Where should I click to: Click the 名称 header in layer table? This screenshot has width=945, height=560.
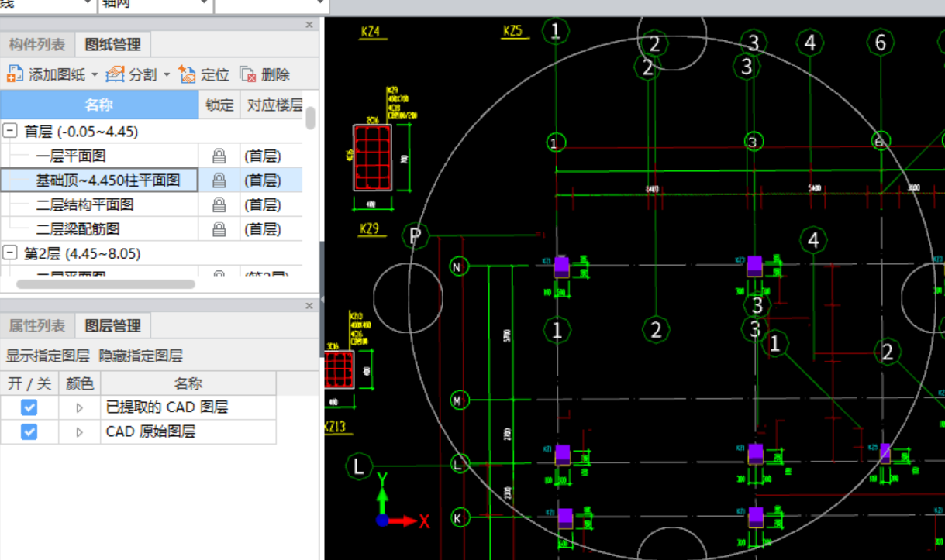tap(188, 383)
